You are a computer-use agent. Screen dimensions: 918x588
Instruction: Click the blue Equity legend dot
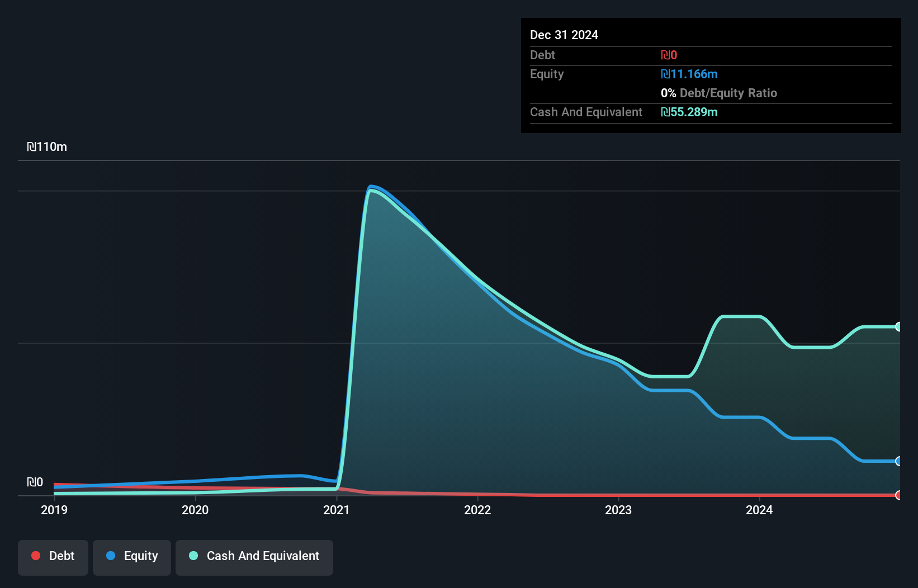pos(111,556)
